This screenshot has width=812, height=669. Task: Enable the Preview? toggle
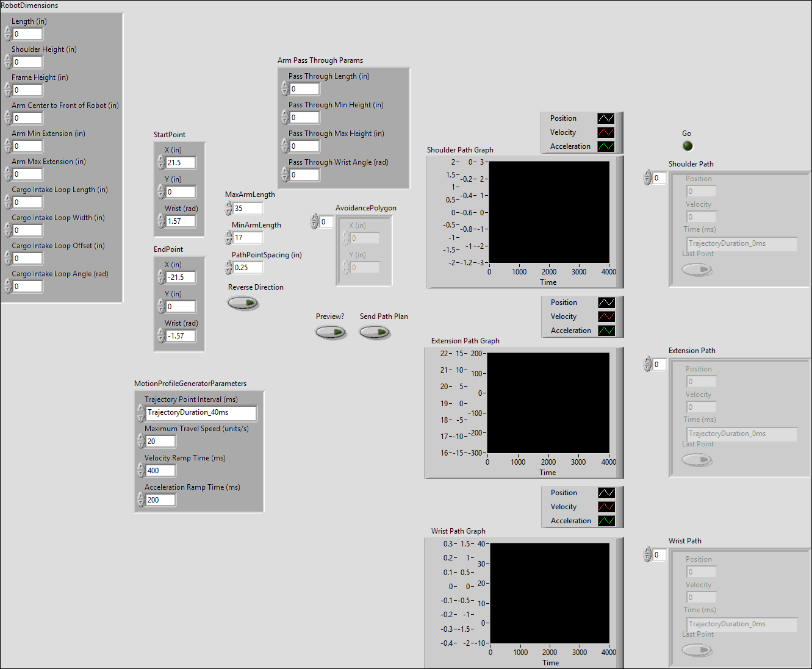(x=331, y=332)
